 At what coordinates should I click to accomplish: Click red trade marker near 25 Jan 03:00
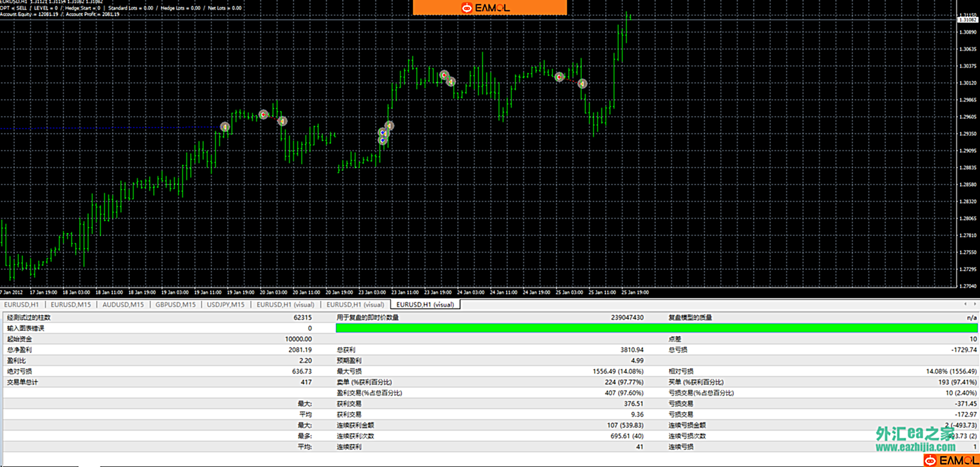[x=559, y=77]
